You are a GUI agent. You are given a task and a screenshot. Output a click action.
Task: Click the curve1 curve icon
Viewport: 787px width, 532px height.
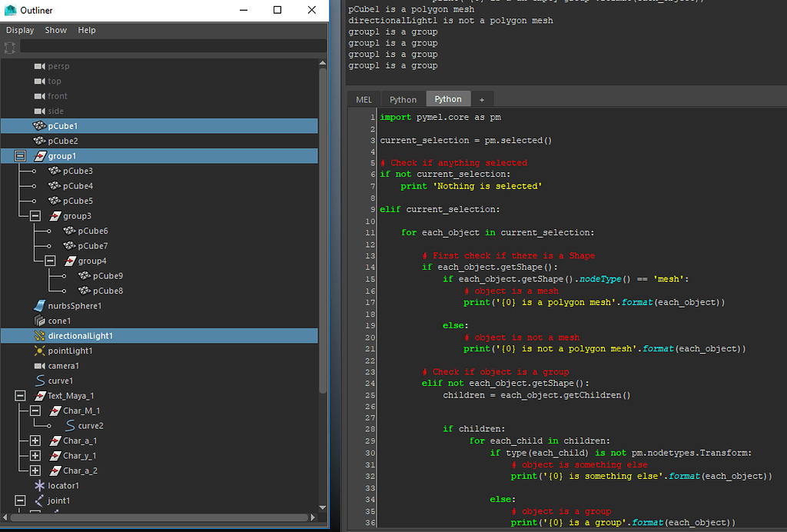pyautogui.click(x=39, y=381)
